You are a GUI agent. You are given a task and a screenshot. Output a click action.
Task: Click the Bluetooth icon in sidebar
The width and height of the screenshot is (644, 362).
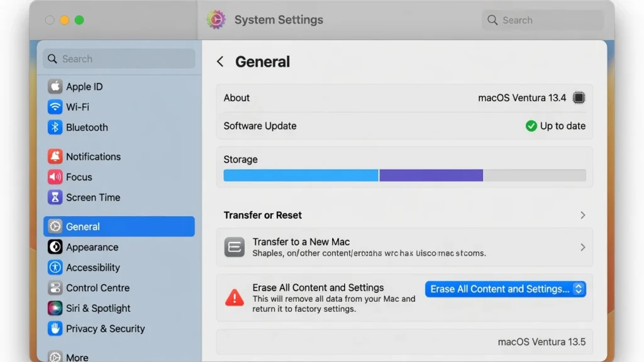(55, 127)
